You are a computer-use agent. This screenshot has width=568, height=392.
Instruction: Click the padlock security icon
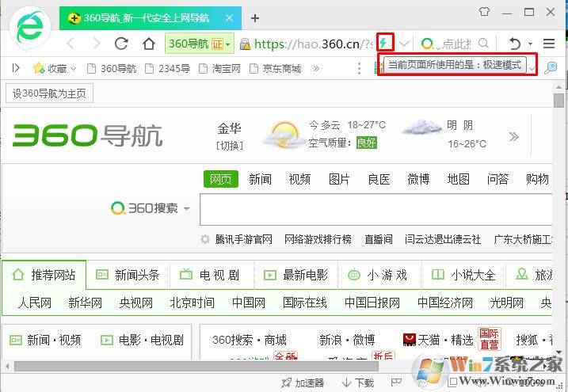[x=246, y=44]
